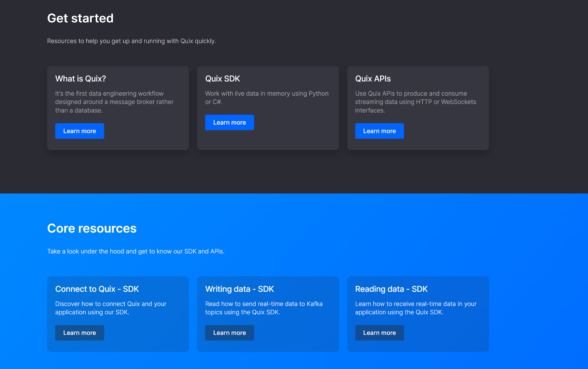Click the "Core resources" section heading

coord(92,228)
